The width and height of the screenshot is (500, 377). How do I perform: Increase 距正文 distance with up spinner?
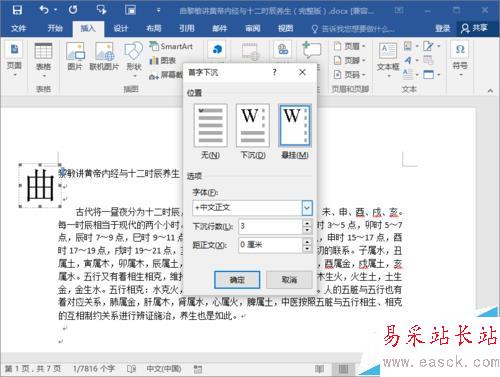tap(307, 242)
